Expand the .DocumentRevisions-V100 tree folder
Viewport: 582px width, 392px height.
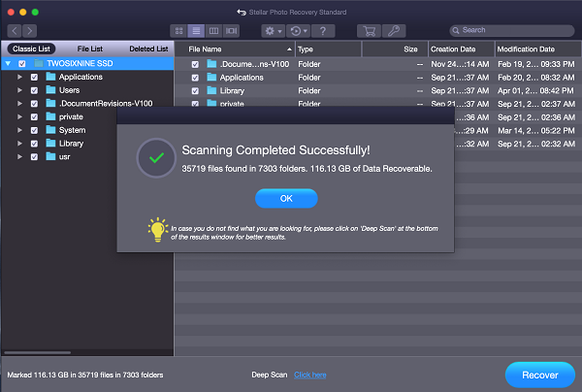point(19,104)
